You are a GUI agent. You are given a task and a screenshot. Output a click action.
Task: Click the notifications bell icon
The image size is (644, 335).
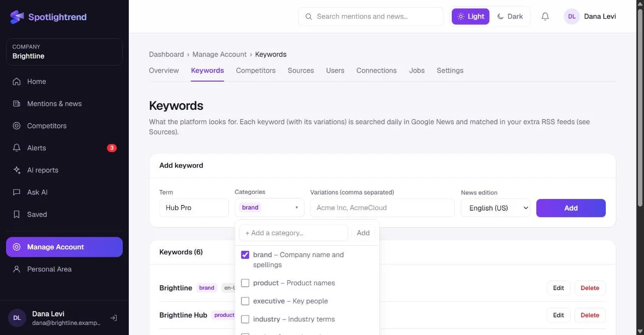pyautogui.click(x=545, y=17)
